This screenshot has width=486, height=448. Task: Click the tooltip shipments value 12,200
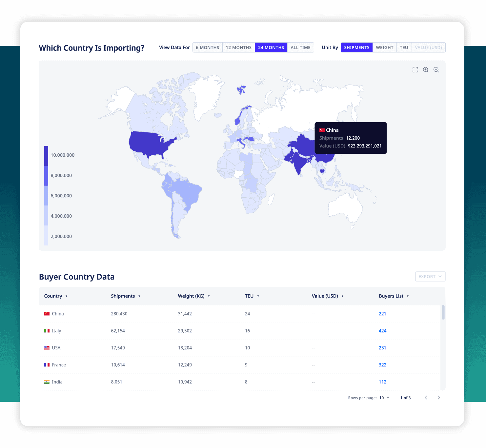[353, 138]
